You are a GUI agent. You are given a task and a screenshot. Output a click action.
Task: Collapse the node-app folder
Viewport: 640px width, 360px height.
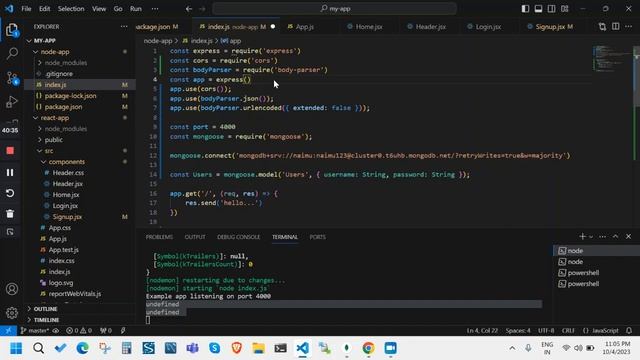80,52
